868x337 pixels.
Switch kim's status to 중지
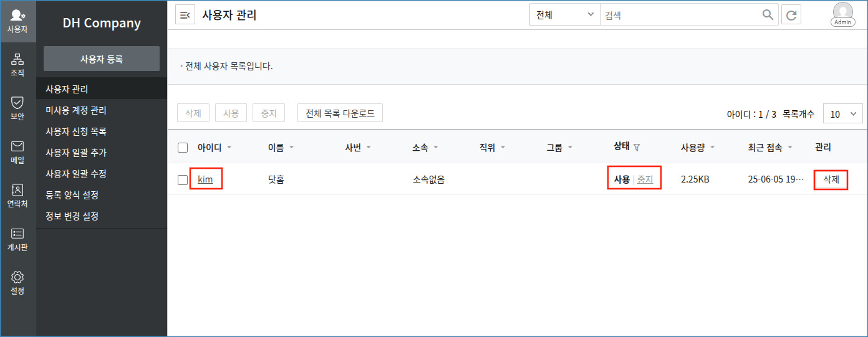pyautogui.click(x=645, y=179)
